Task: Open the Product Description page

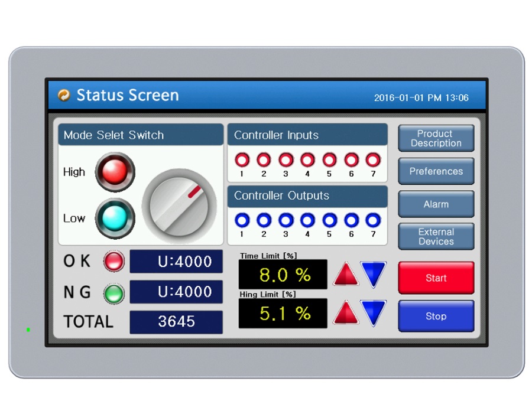Action: pos(436,138)
